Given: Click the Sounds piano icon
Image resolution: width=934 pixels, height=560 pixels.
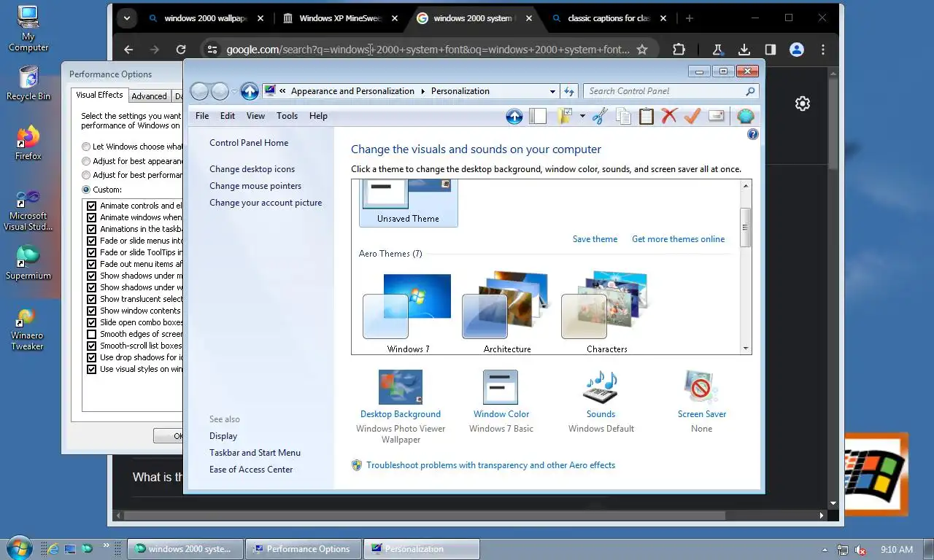Looking at the screenshot, I should [601, 387].
